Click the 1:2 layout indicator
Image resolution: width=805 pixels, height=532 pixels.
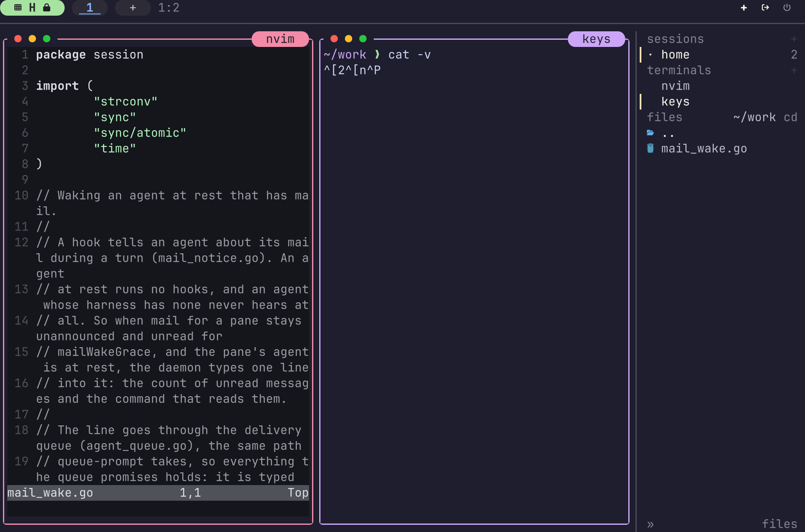point(169,8)
